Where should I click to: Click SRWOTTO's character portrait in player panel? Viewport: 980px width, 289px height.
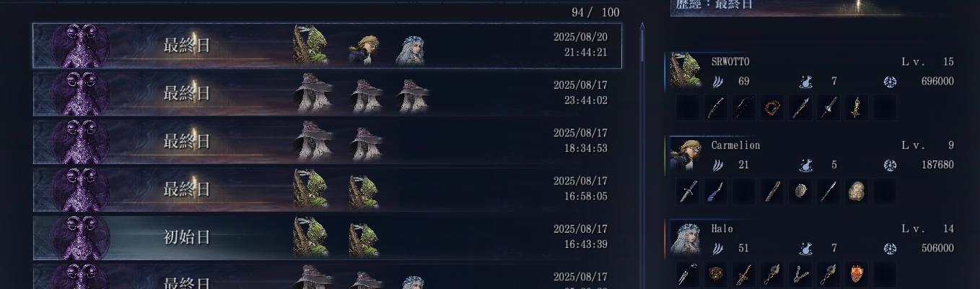tap(685, 70)
